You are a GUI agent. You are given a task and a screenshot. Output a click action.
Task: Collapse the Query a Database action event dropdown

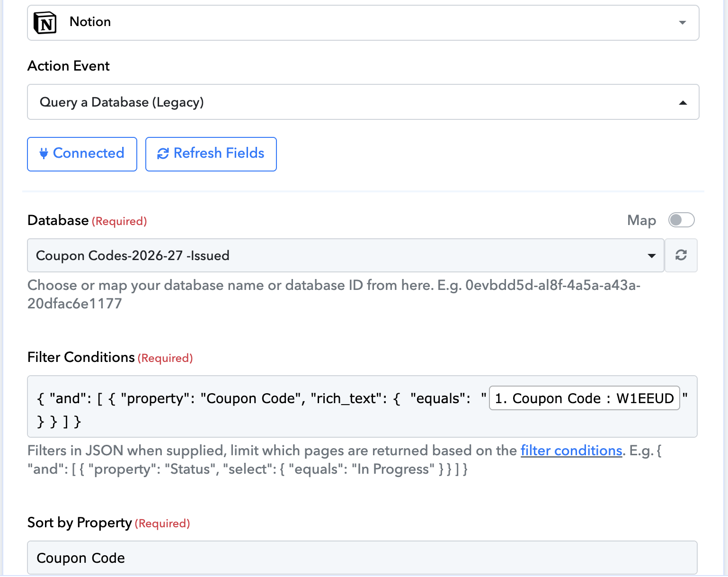click(683, 103)
